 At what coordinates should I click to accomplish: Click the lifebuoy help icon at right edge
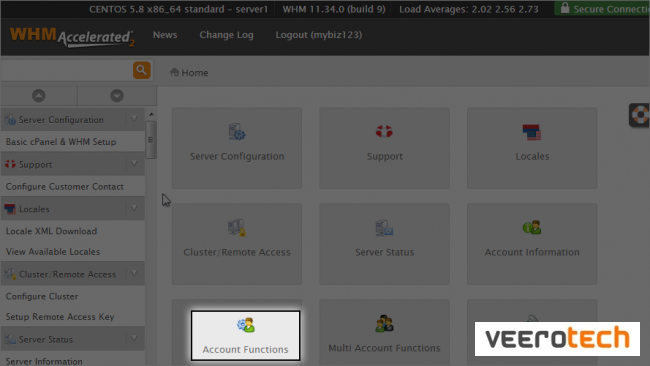[x=640, y=115]
